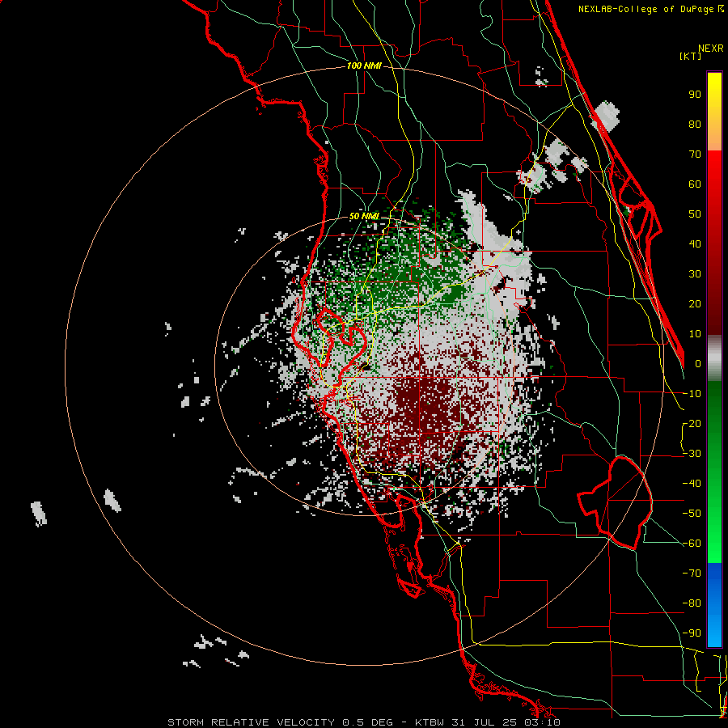Click the 60 value on the velocity scale
Image resolution: width=728 pixels, height=728 pixels.
[x=695, y=184]
